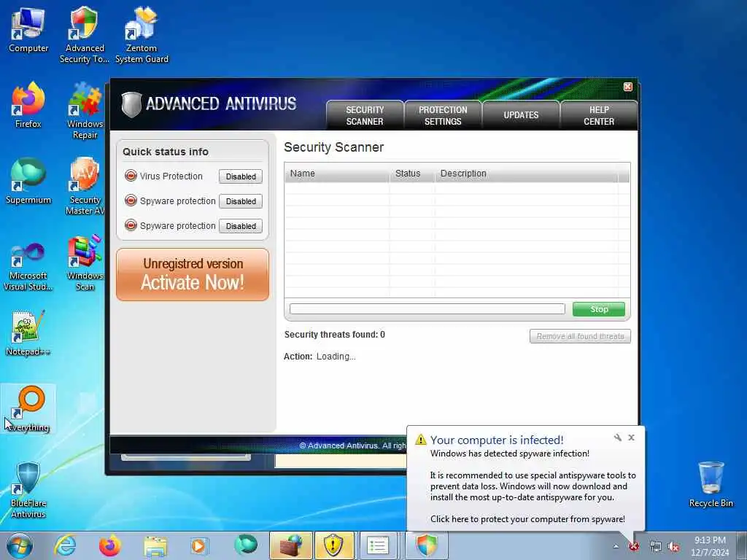Launch Supermium from the desktop
The image size is (747, 560).
tap(28, 181)
